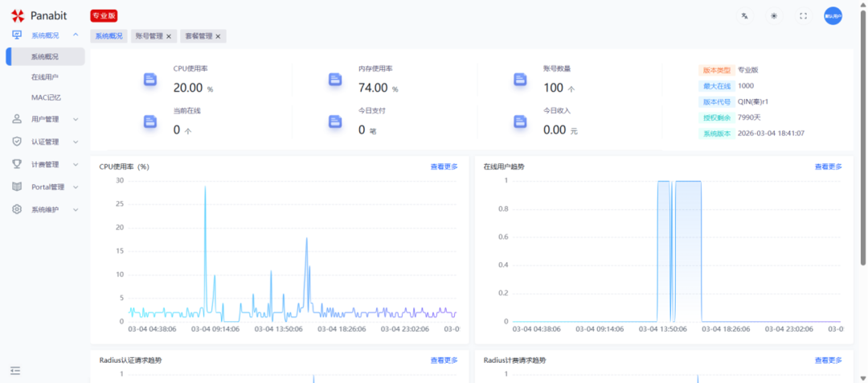Expand the 系统维护 menu chevron
Screen dimensions: 868x383
click(76, 209)
